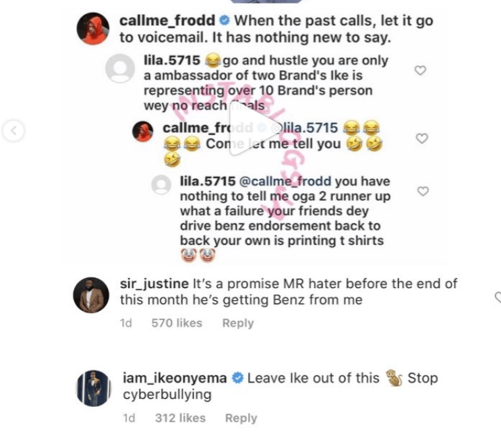
Task: Go to previous slide with left chevron
Action: click(13, 130)
